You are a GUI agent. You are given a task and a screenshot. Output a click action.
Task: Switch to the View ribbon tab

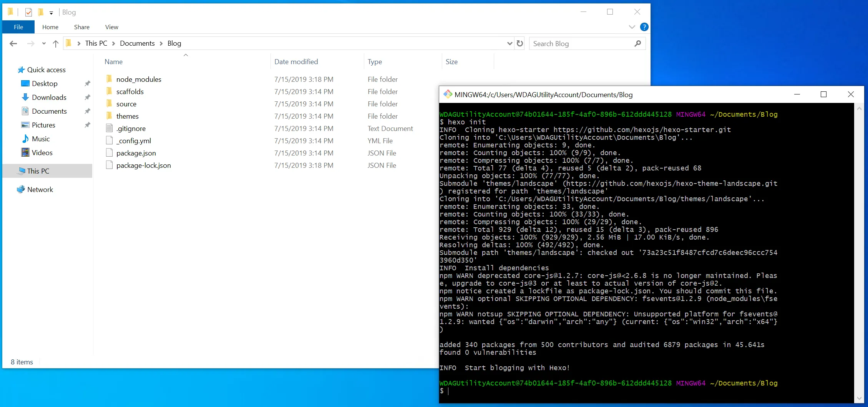pyautogui.click(x=111, y=27)
